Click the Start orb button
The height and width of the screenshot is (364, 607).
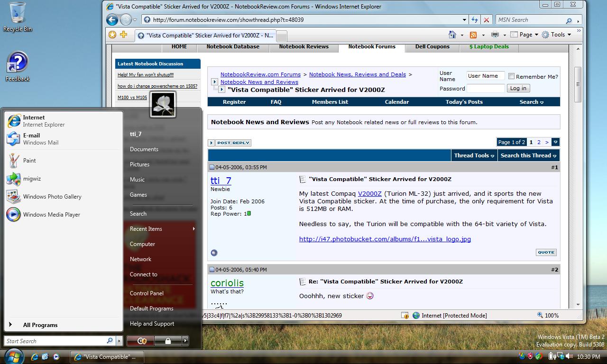click(13, 356)
